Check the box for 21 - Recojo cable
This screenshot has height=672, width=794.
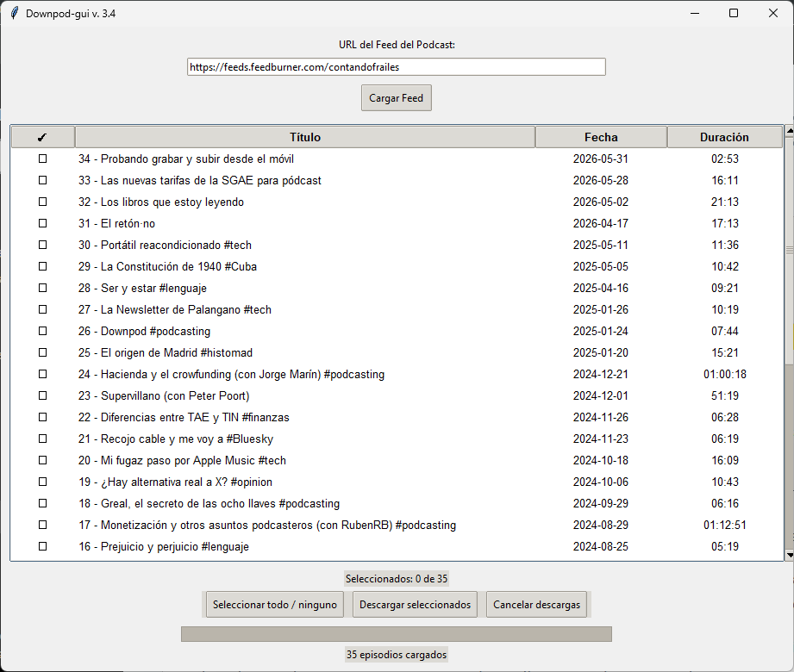click(x=42, y=439)
